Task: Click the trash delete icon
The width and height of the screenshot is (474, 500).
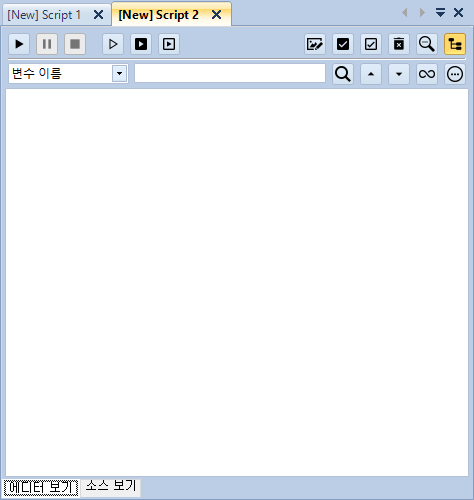Action: (x=399, y=44)
